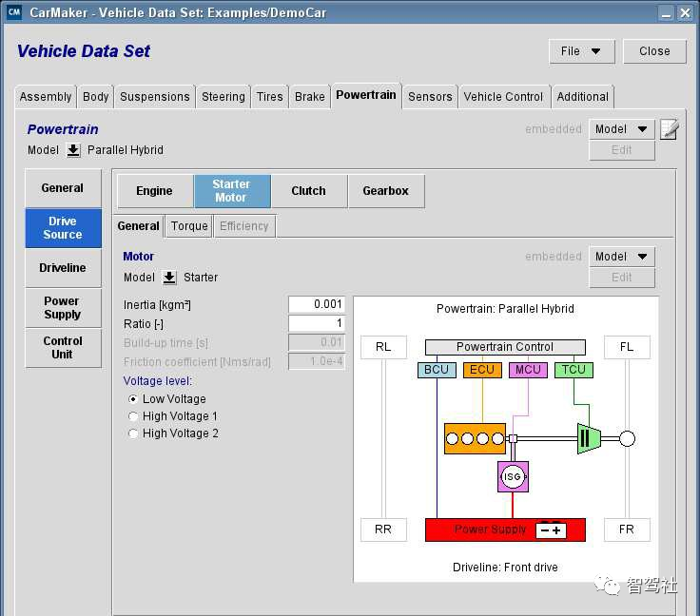The image size is (700, 616).
Task: Click the orange engine block in diagram
Action: pos(475,439)
